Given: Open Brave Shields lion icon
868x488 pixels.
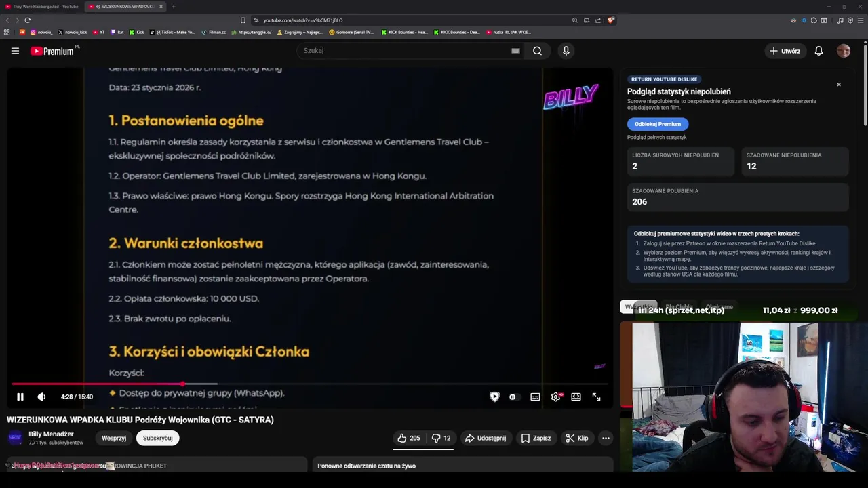Looking at the screenshot, I should (611, 20).
